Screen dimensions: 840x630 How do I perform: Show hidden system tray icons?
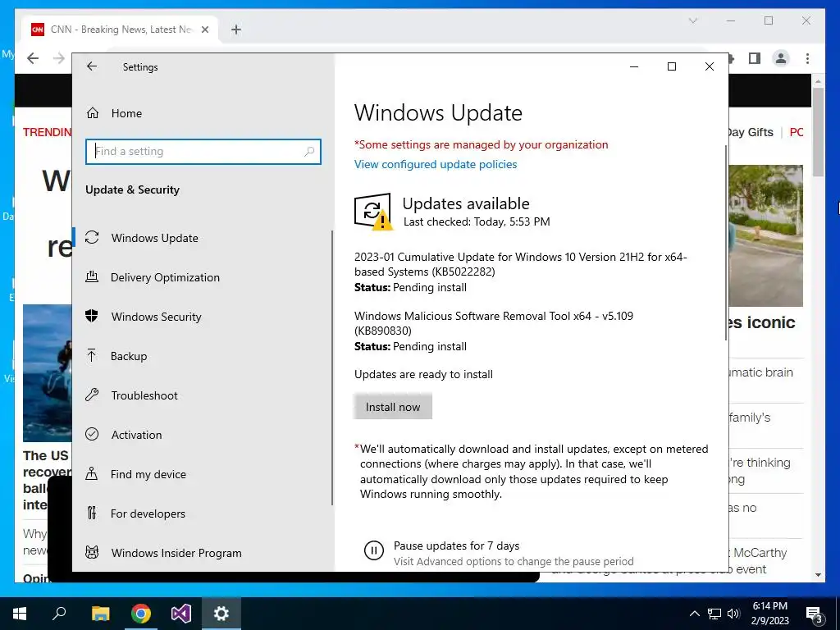point(694,614)
